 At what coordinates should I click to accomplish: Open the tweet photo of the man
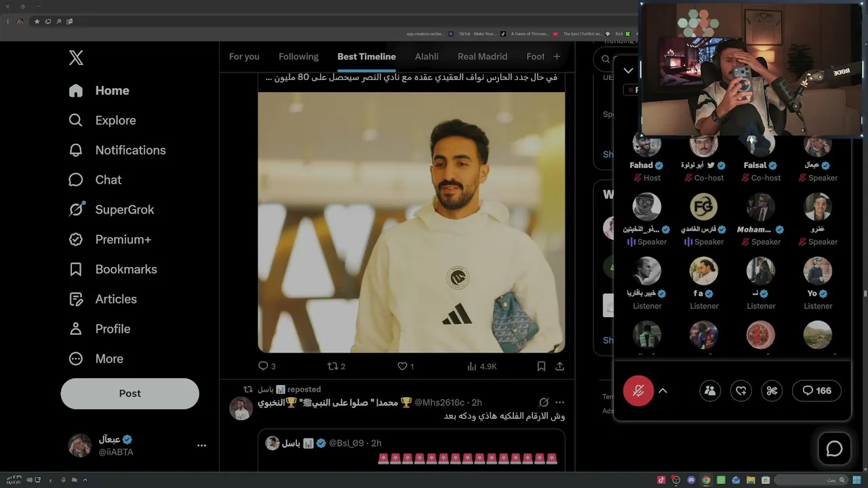pyautogui.click(x=411, y=222)
